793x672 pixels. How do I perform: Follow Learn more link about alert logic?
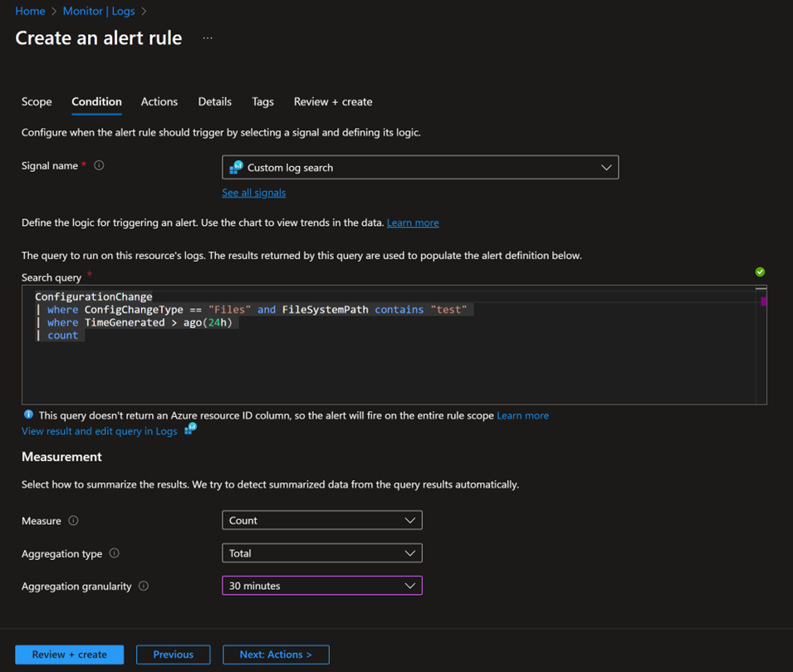413,223
